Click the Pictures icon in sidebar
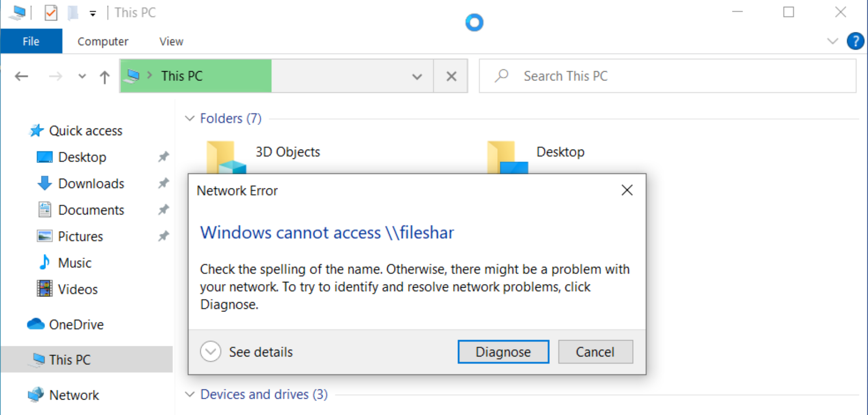Image resolution: width=868 pixels, height=415 pixels. click(x=45, y=236)
